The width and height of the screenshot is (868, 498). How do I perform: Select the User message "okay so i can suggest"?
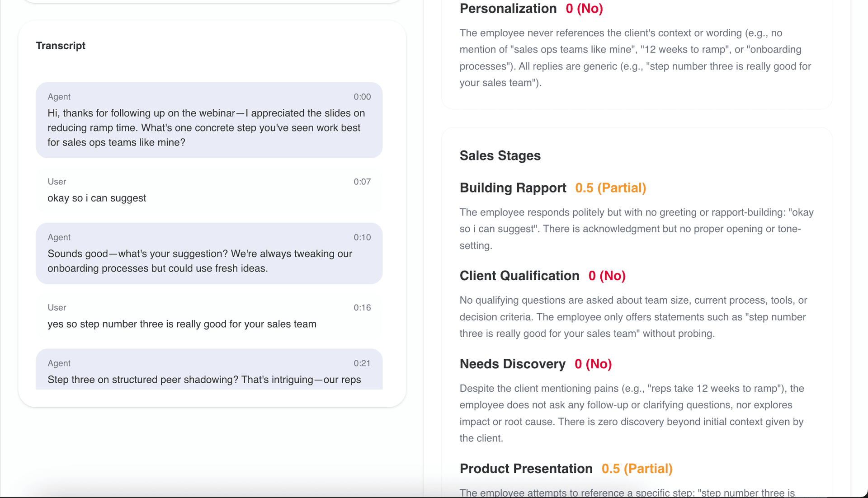click(97, 198)
